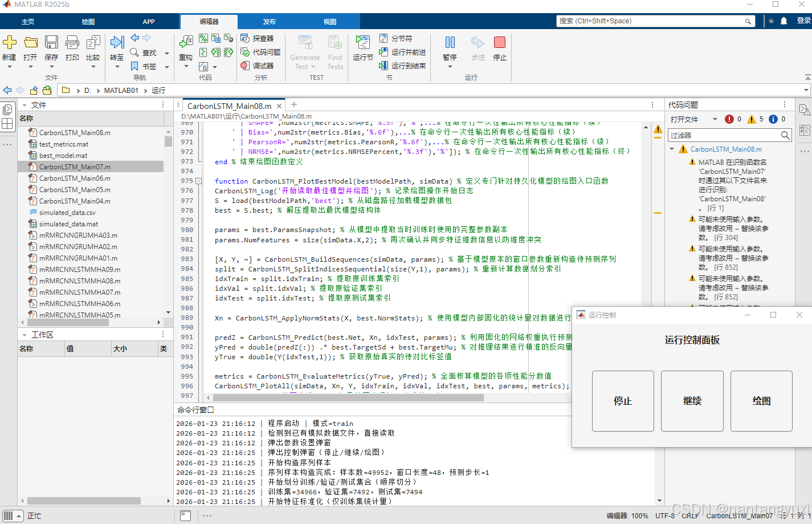812x524 pixels.
Task: Add a new editor tab with plus
Action: point(294,104)
